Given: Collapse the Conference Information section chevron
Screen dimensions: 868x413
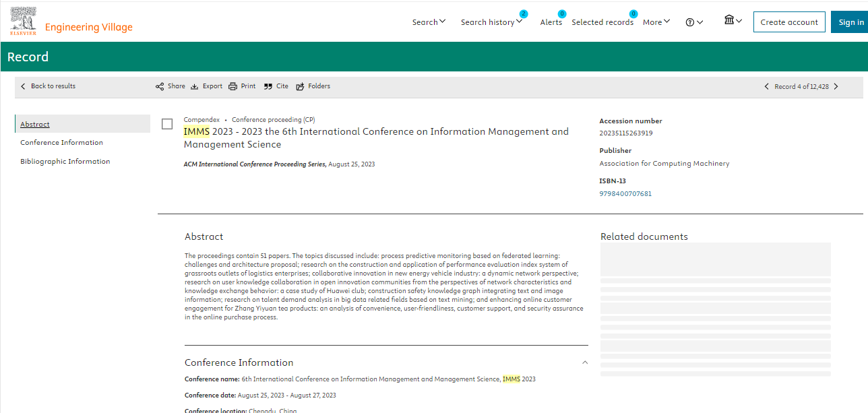Looking at the screenshot, I should click(x=585, y=362).
